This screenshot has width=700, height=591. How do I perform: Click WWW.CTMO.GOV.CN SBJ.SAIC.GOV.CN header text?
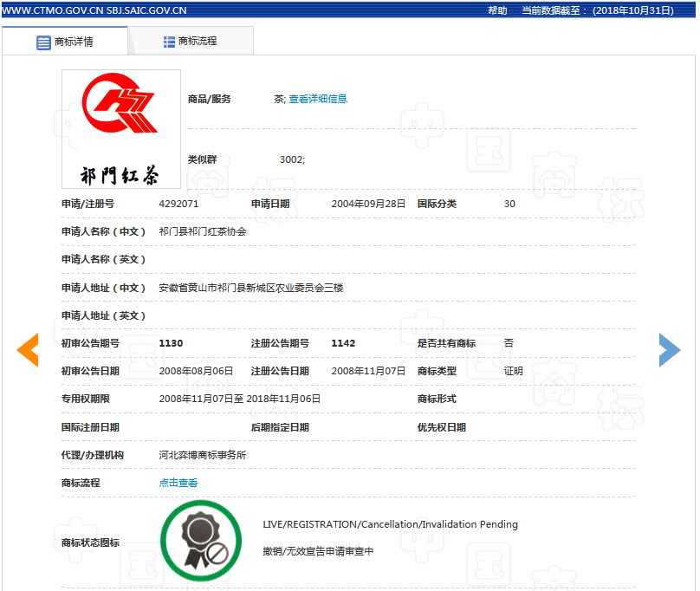94,10
